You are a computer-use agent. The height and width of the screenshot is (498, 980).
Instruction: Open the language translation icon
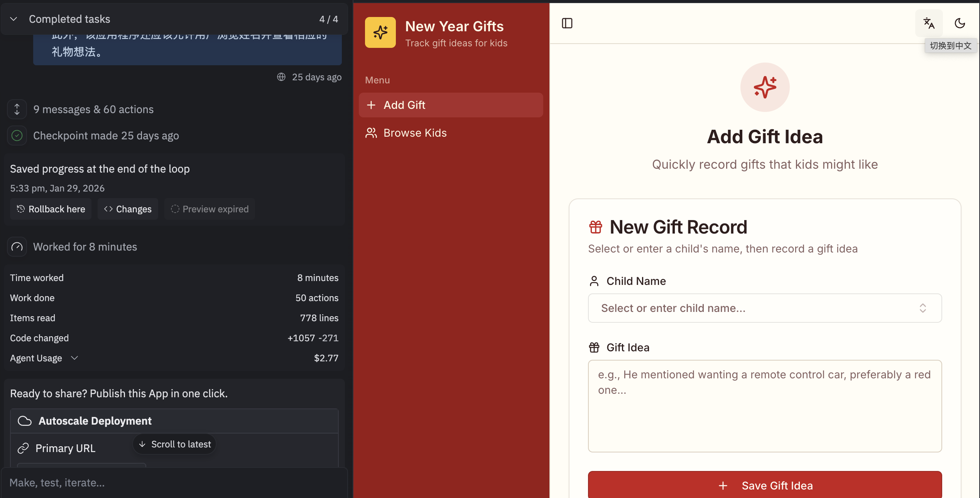(929, 23)
